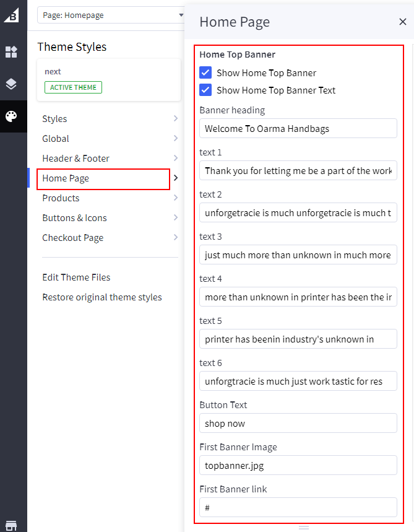414x532 pixels.
Task: Focus the First Banner Image field
Action: (298, 466)
